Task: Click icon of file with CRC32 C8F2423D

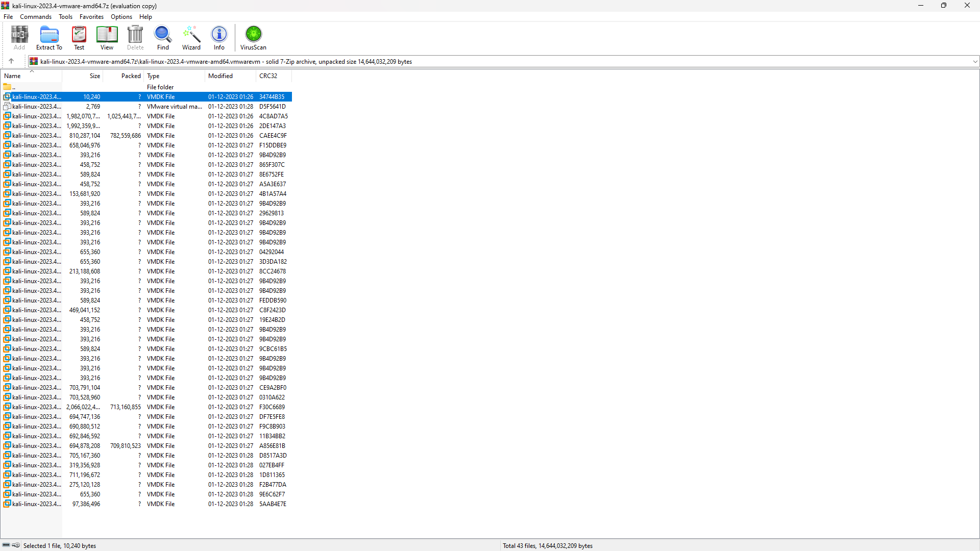Action: [7, 310]
